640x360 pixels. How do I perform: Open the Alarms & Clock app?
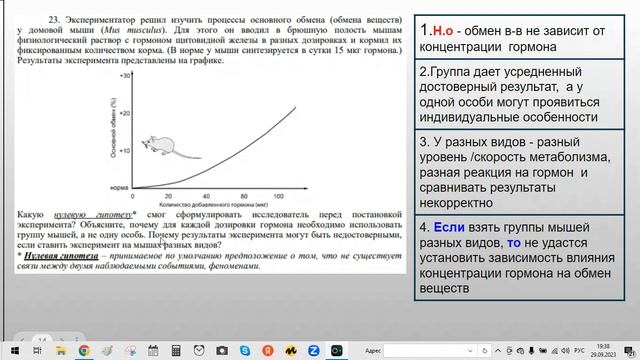[199, 351]
